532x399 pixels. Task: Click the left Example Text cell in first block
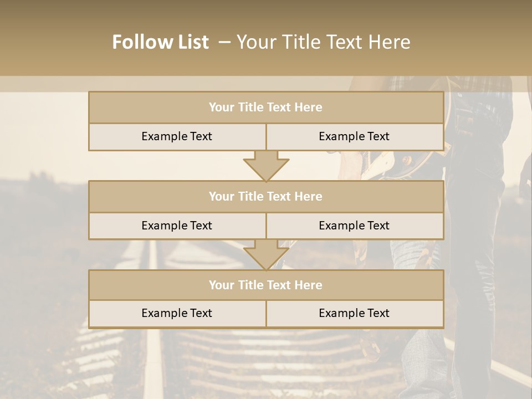(177, 136)
